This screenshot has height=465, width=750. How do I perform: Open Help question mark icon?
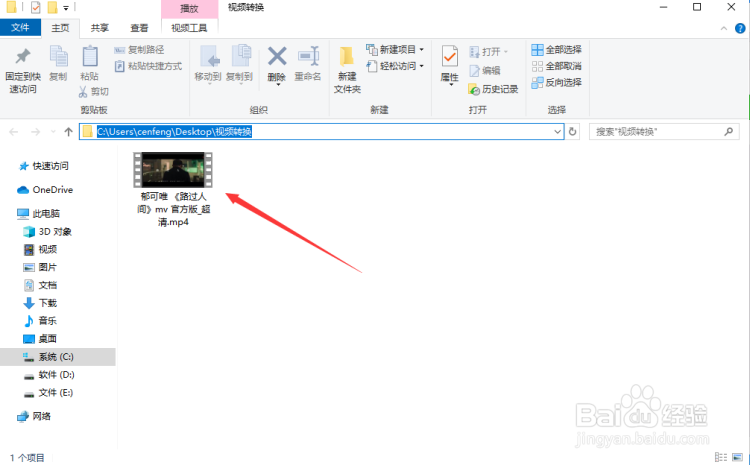pos(740,29)
